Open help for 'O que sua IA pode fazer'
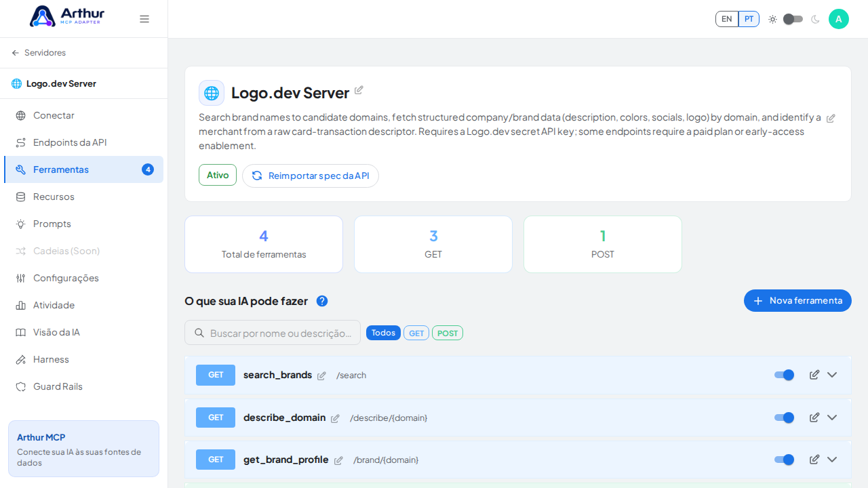Screen dimensions: 868x488 pyautogui.click(x=322, y=301)
